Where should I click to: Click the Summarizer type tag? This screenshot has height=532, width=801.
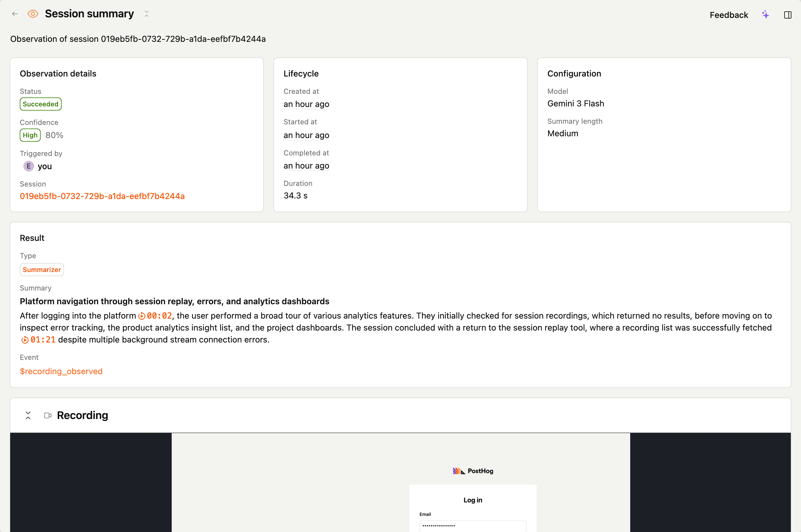[42, 270]
